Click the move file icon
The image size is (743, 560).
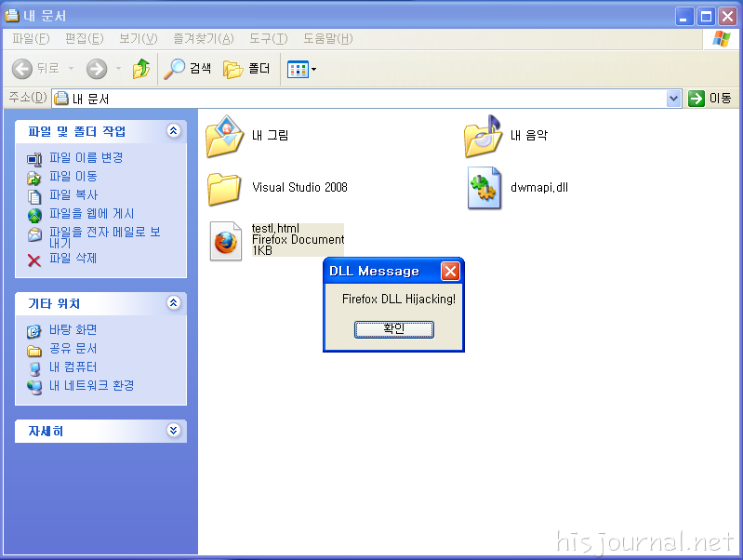tap(34, 178)
